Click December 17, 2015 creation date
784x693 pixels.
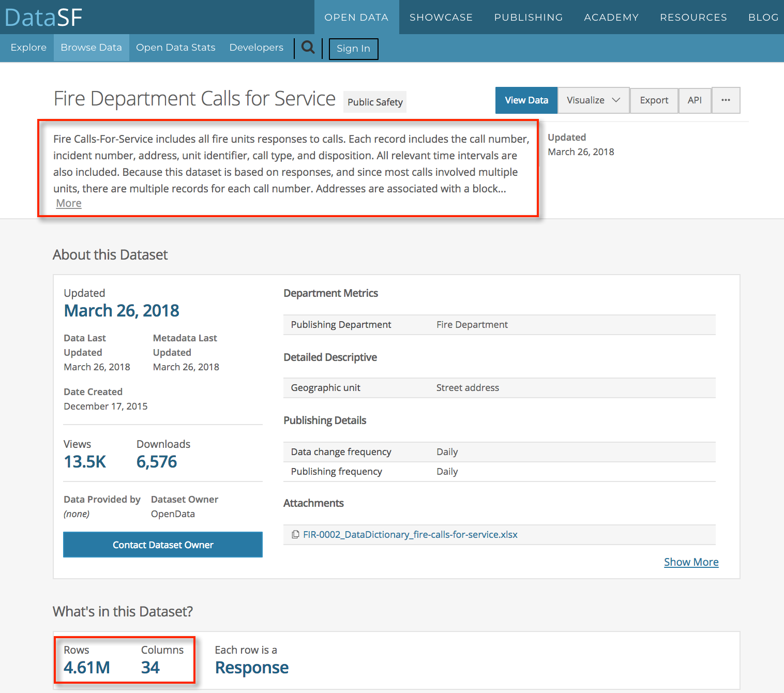point(105,406)
